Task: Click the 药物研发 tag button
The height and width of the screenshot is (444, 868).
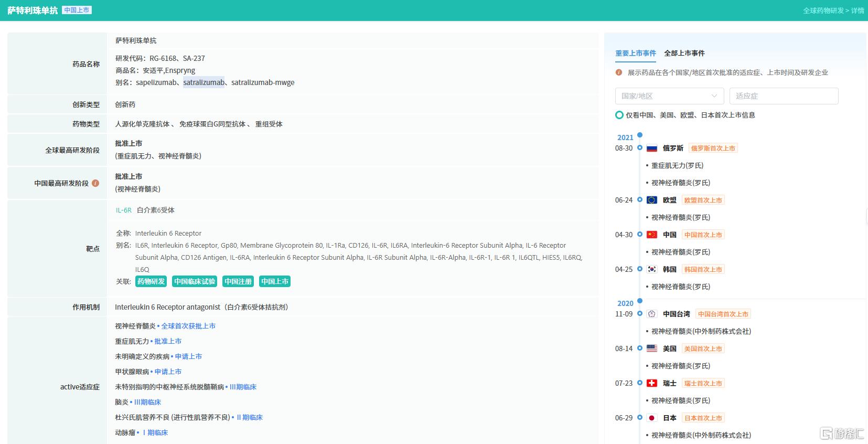Action: click(151, 281)
